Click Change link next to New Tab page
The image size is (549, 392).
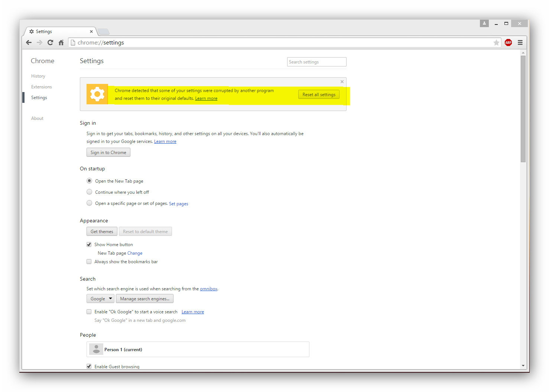[x=135, y=253]
